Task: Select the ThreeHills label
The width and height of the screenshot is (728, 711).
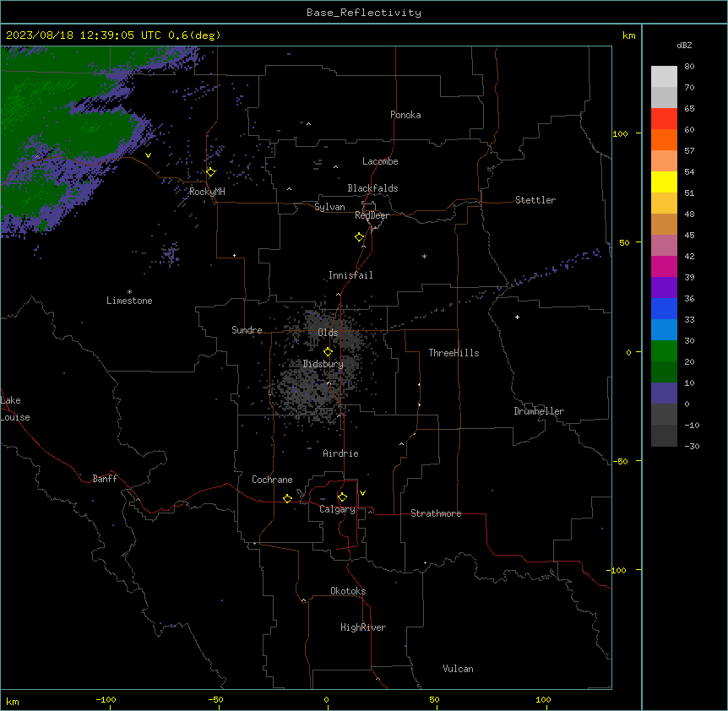Action: pyautogui.click(x=454, y=353)
